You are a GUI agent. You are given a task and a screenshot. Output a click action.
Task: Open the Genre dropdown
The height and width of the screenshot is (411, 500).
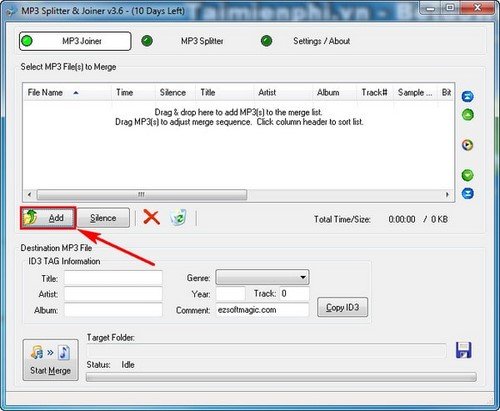point(262,277)
